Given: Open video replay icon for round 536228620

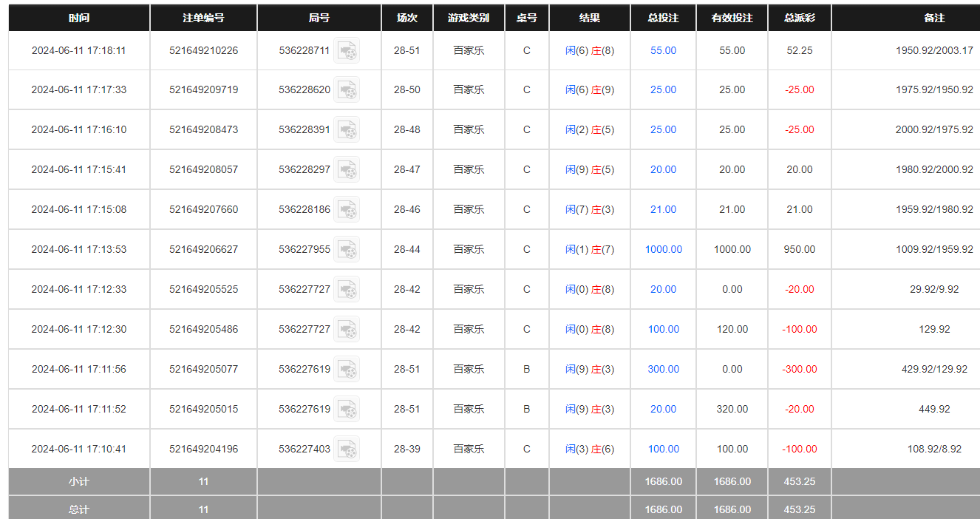Looking at the screenshot, I should [347, 89].
